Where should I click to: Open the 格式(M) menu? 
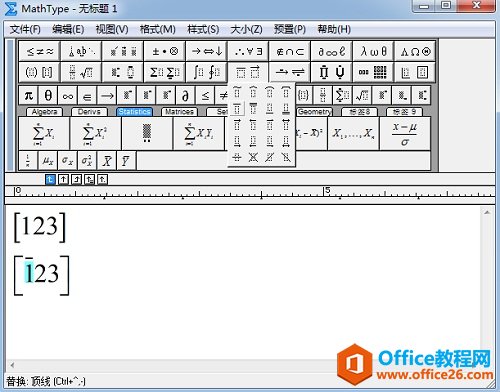click(157, 29)
